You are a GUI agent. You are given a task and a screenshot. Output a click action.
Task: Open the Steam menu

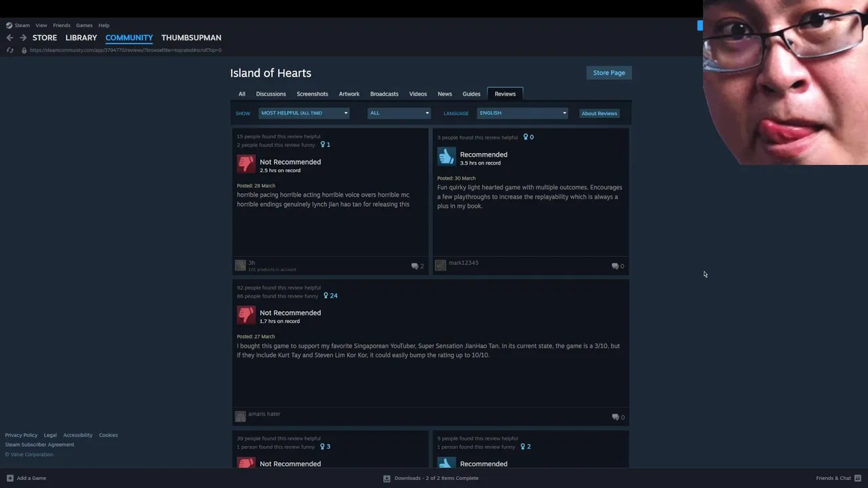(x=22, y=25)
